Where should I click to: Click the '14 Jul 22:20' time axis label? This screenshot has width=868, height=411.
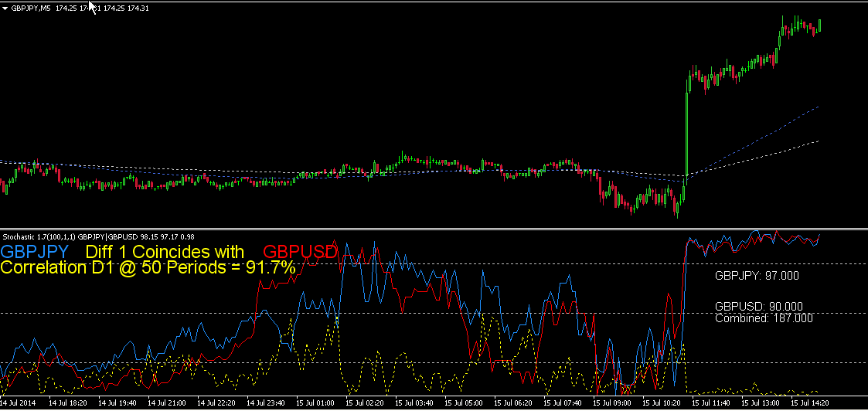point(216,403)
